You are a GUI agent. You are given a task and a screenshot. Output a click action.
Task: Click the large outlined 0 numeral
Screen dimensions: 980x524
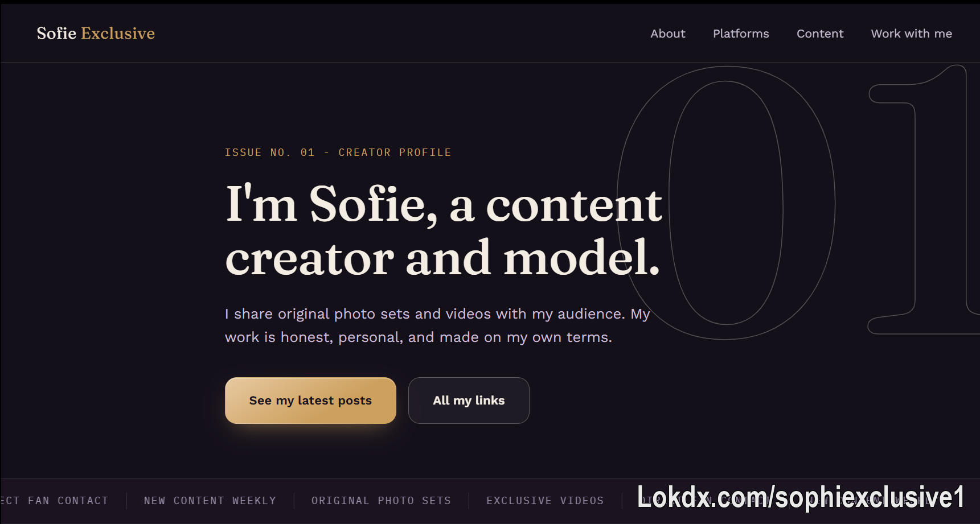726,203
